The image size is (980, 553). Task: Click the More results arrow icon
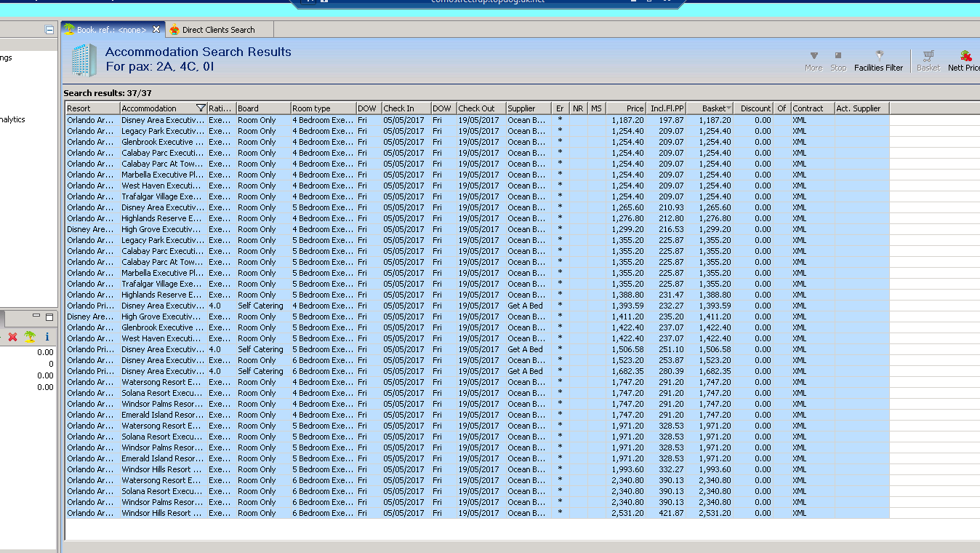pyautogui.click(x=814, y=55)
